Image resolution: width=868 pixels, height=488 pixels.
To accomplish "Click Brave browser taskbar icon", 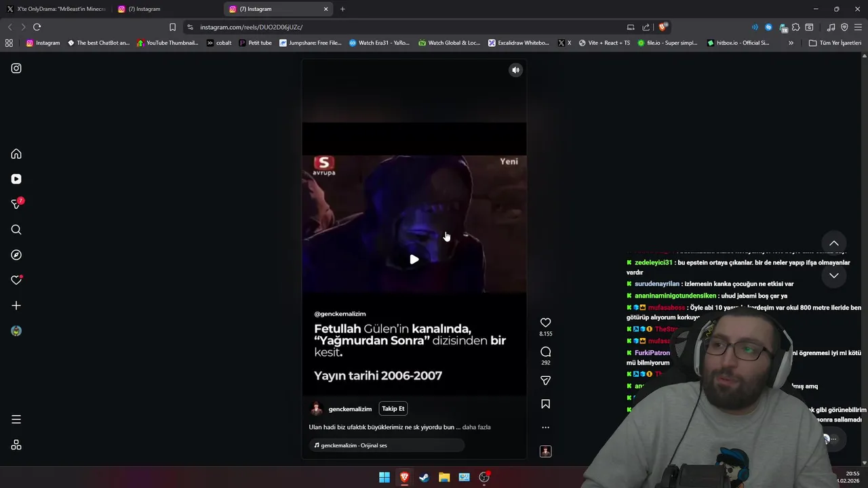I will tap(404, 477).
